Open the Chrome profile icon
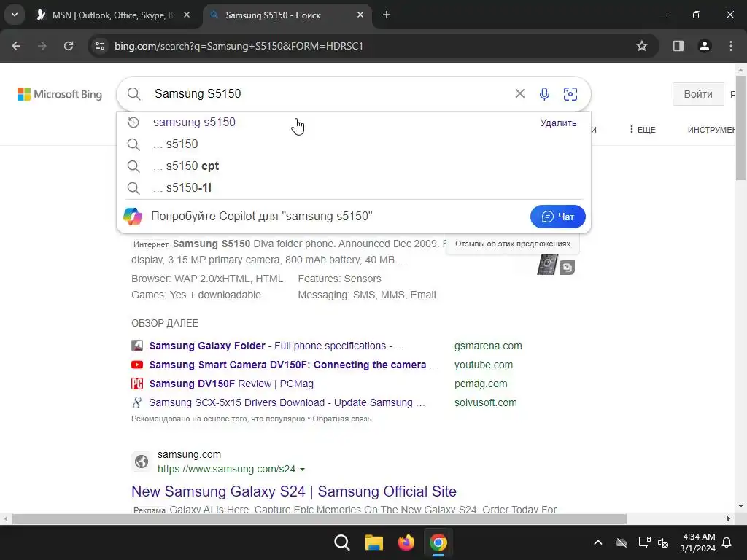This screenshot has width=747, height=560. click(705, 46)
